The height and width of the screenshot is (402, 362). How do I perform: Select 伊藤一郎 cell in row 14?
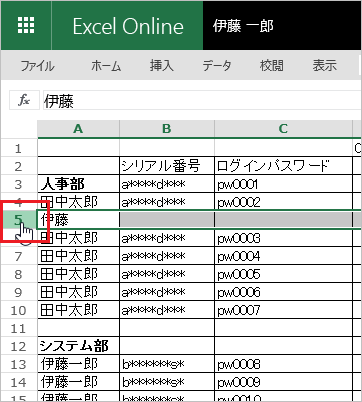click(x=78, y=382)
